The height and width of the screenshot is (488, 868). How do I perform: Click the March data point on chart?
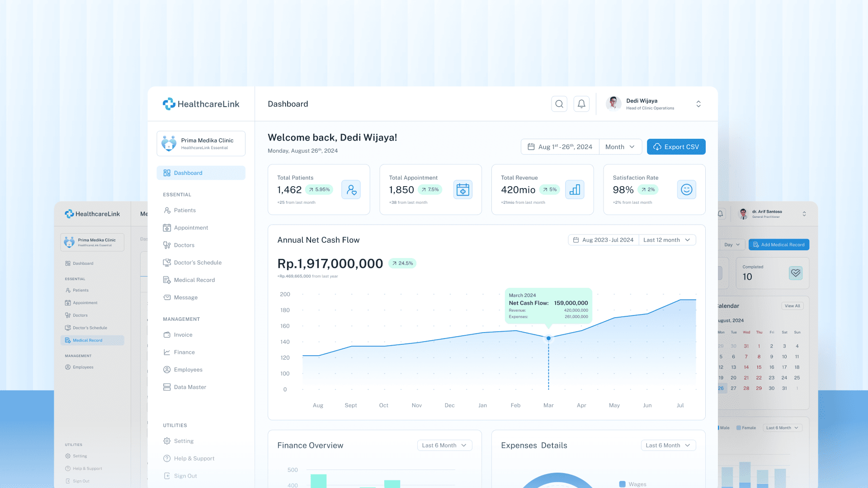[548, 338]
